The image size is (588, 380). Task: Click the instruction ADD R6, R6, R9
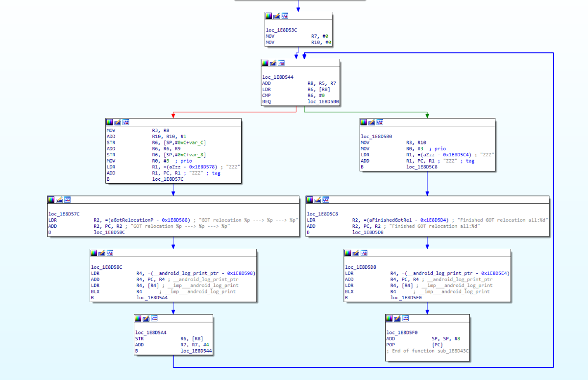(144, 148)
